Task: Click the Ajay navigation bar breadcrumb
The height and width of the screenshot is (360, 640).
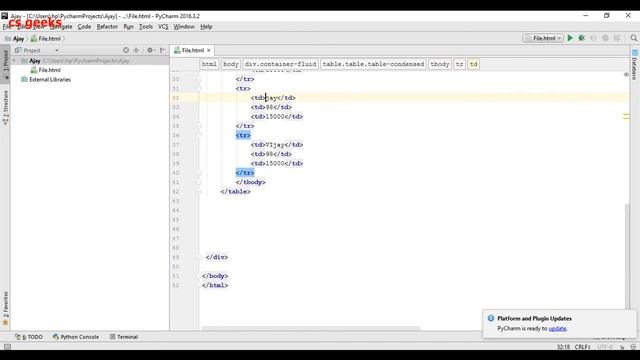Action: 14,39
